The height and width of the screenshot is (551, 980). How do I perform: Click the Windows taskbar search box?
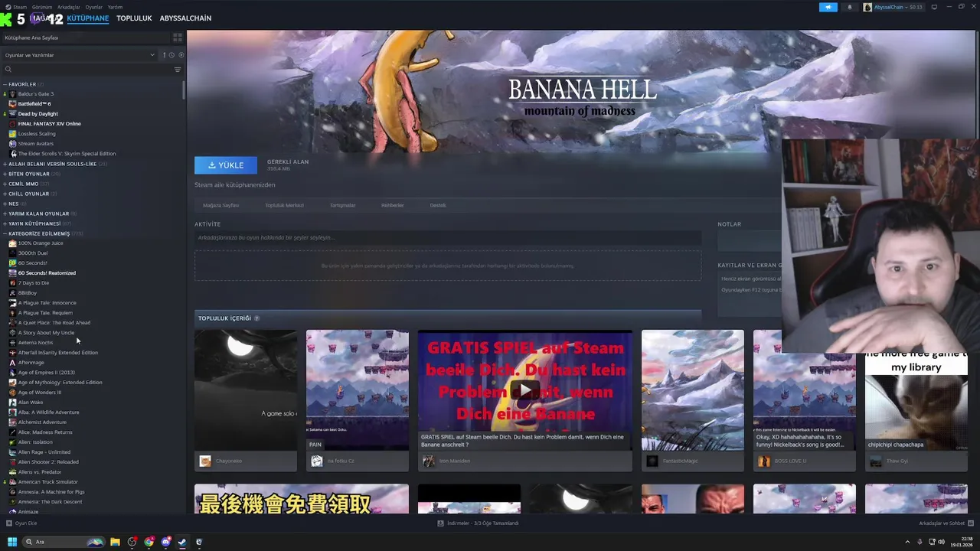point(64,542)
